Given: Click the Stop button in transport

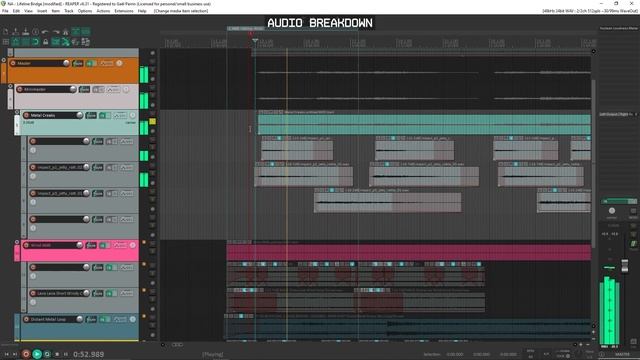Looking at the screenshot, I should [x=57, y=354].
